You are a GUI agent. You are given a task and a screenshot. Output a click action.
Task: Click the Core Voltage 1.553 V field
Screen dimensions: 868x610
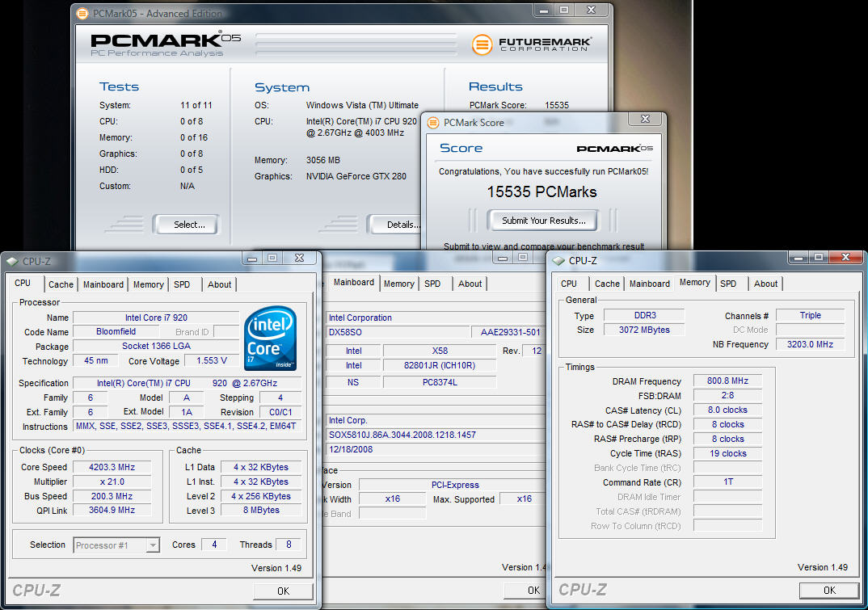pyautogui.click(x=212, y=360)
